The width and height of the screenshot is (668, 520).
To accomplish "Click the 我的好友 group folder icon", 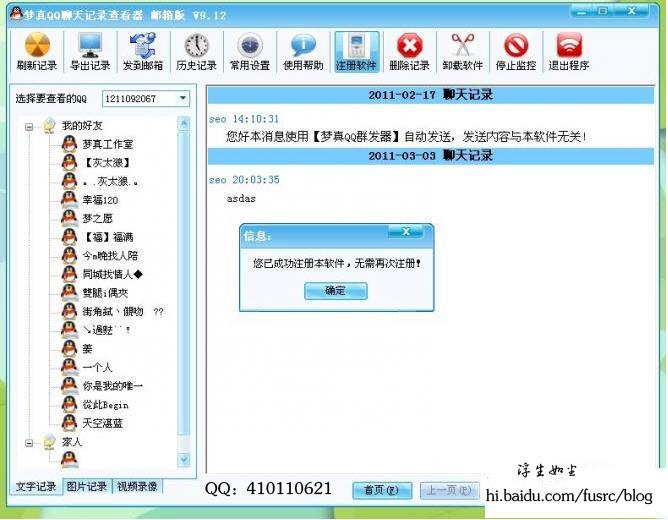I will [x=49, y=126].
